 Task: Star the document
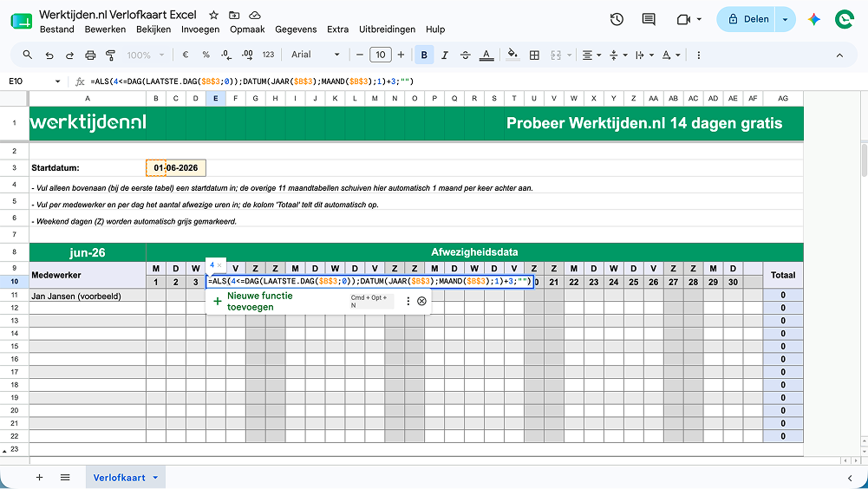[213, 15]
